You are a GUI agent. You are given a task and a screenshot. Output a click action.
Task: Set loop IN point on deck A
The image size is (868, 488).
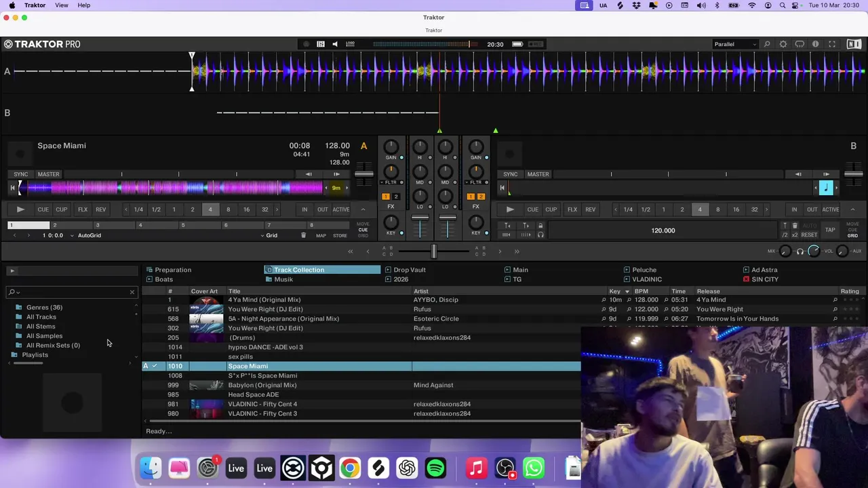[304, 209]
